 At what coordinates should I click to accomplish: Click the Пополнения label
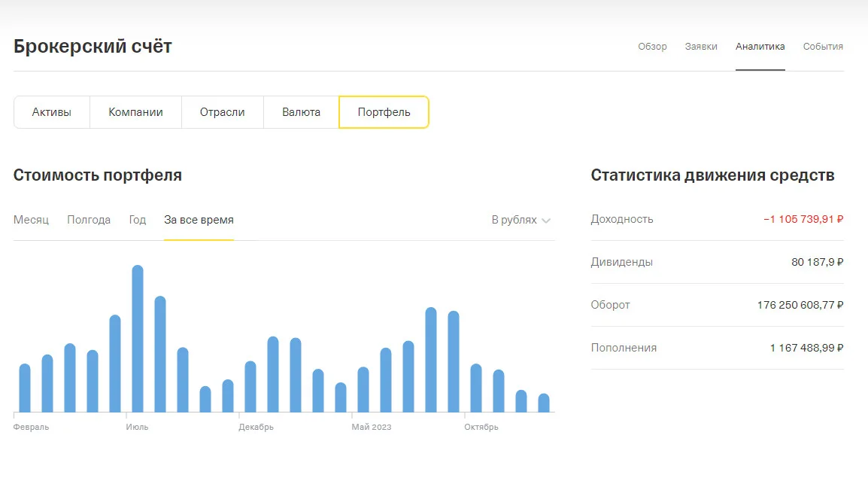point(624,348)
